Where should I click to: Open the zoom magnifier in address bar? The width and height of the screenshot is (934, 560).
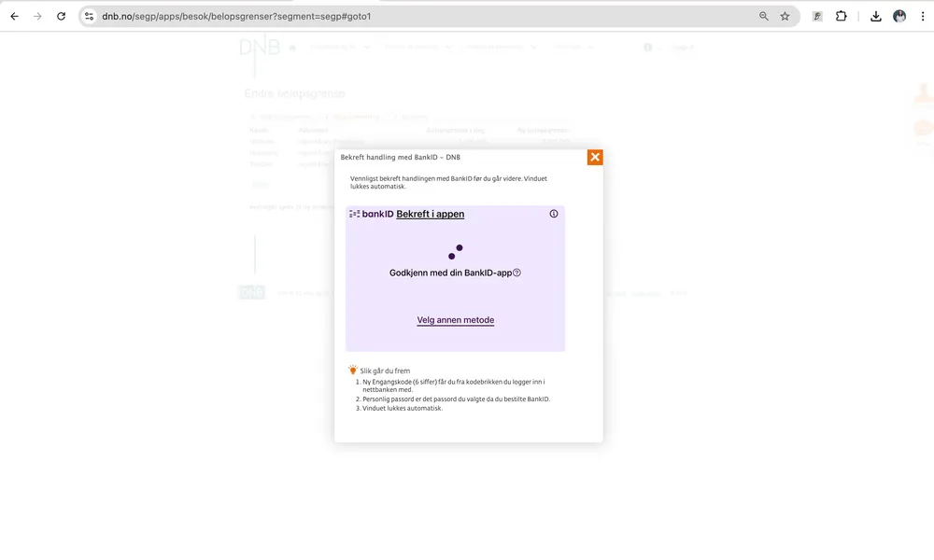pyautogui.click(x=764, y=16)
